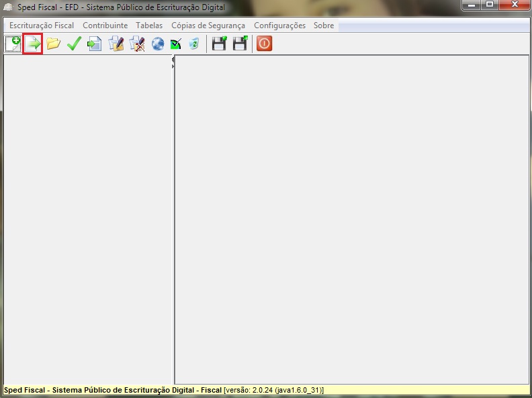Click the black box with green checkmark icon
This screenshot has height=398, width=532.
point(176,44)
